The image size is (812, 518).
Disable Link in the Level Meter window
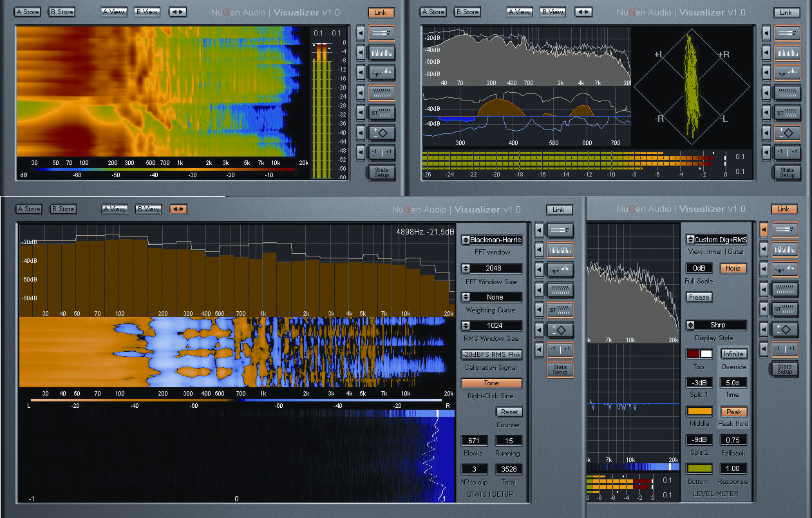pyautogui.click(x=784, y=209)
